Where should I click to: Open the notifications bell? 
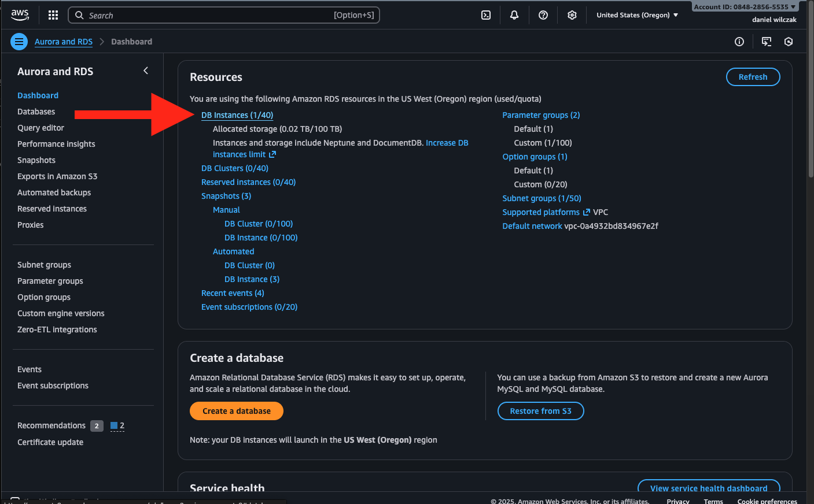pos(514,15)
